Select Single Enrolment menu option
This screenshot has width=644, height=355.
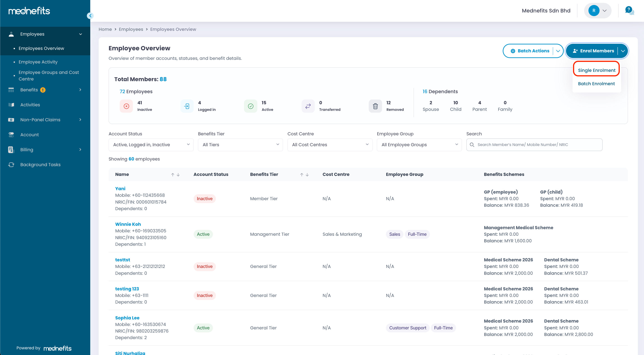coord(597,70)
